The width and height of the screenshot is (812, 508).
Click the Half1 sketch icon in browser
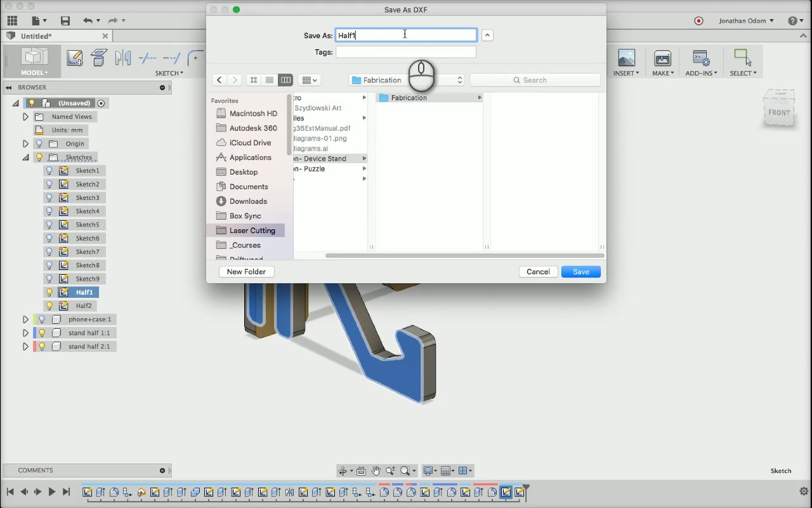pos(63,292)
